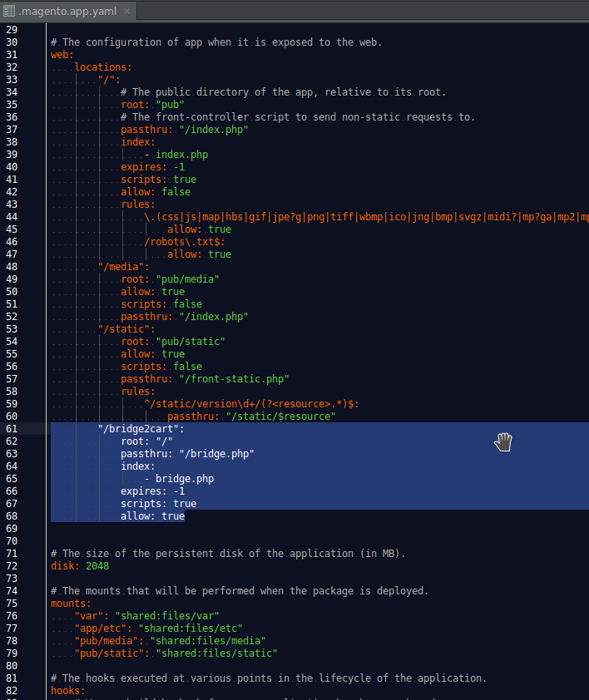Click line number 72 in the gutter
Screen dimensions: 589x700
click(x=11, y=566)
